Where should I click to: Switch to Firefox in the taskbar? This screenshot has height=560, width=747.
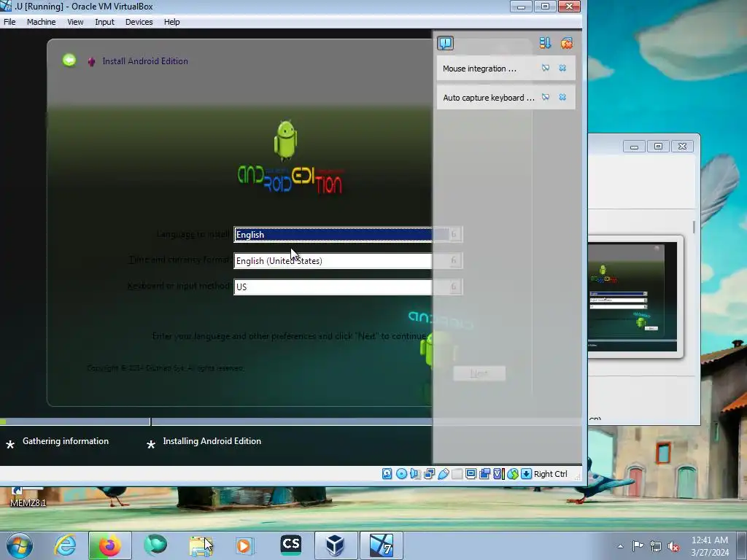tap(109, 545)
